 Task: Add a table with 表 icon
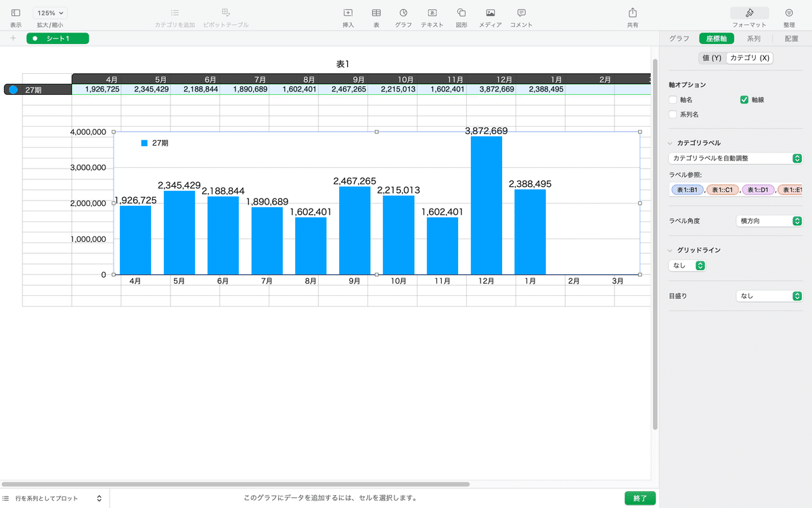pyautogui.click(x=376, y=13)
